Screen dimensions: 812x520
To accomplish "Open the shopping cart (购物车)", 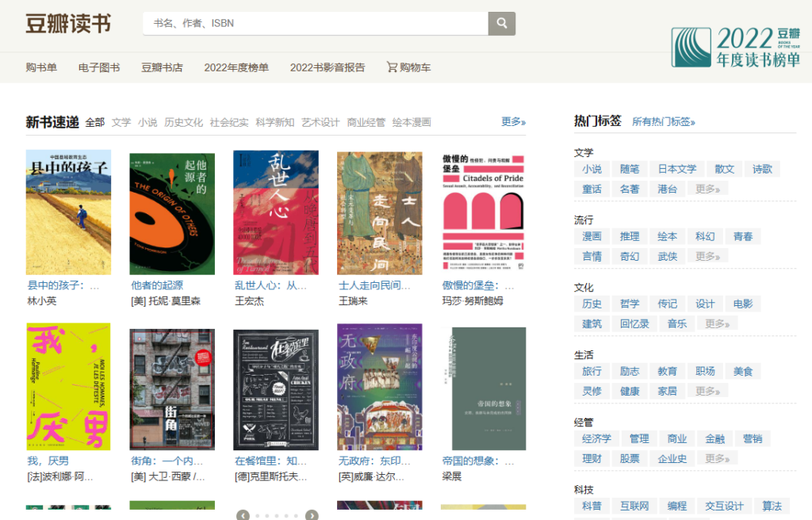I will 408,67.
